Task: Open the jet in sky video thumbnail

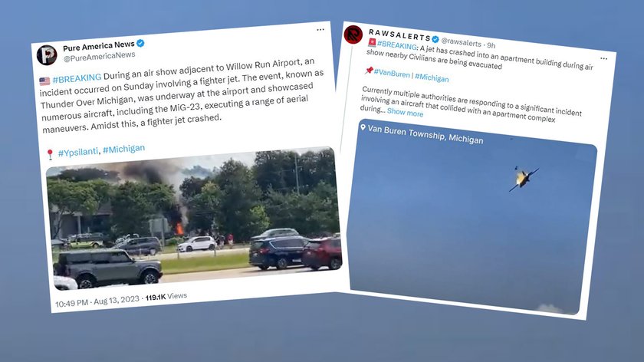Action: (472, 217)
